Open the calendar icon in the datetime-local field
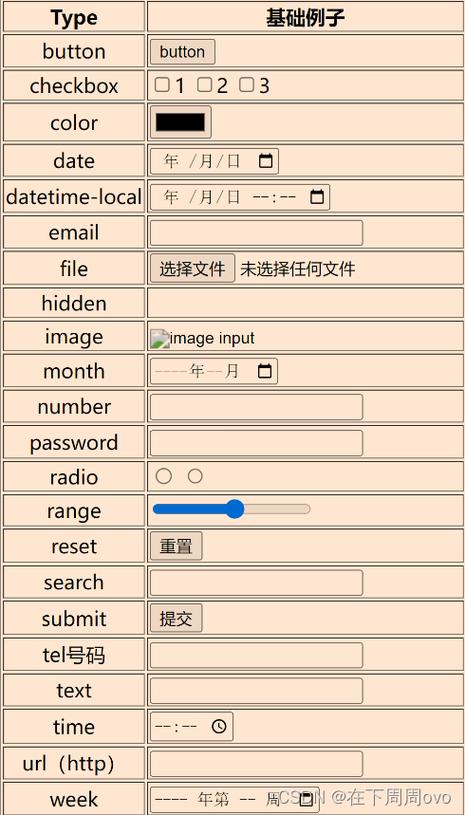 pyautogui.click(x=317, y=197)
